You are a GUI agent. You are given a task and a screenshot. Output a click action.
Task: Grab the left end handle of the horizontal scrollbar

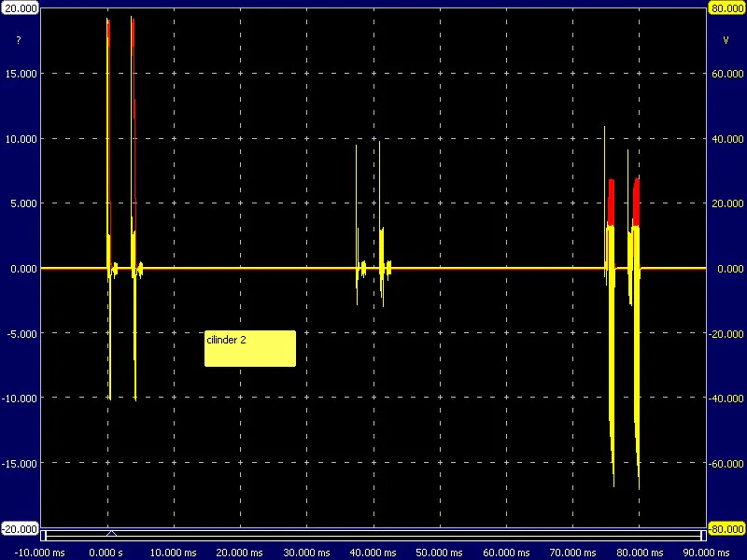click(x=43, y=536)
